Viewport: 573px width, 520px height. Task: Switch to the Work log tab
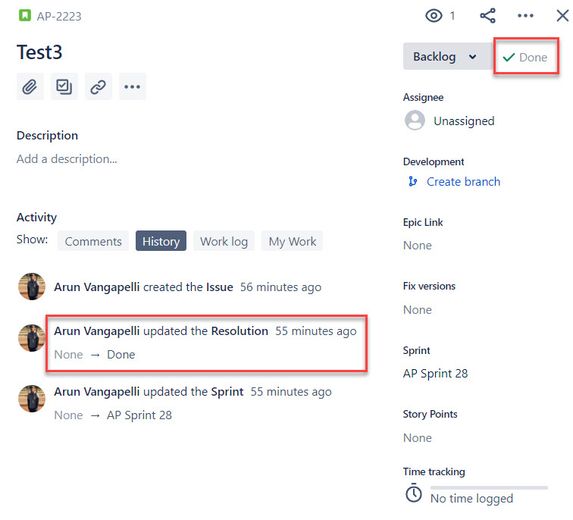click(224, 241)
